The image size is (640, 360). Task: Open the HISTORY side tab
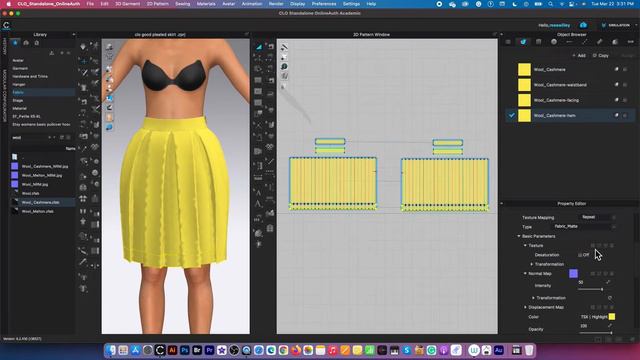[4, 47]
